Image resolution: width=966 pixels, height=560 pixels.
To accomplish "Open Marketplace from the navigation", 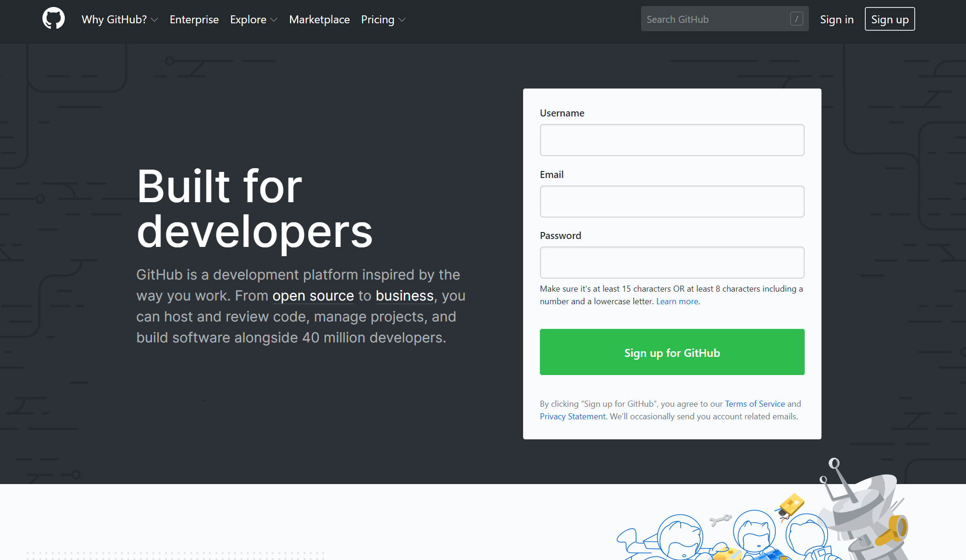I will 319,20.
